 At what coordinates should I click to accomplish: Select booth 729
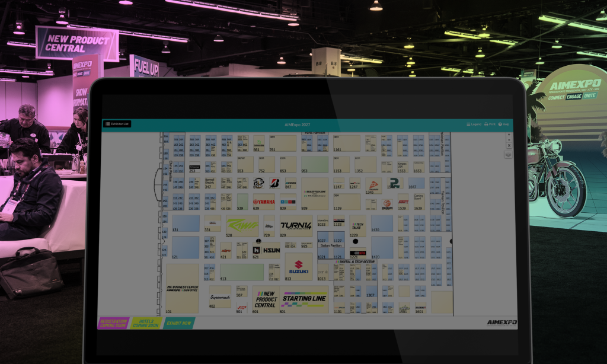pos(269,226)
